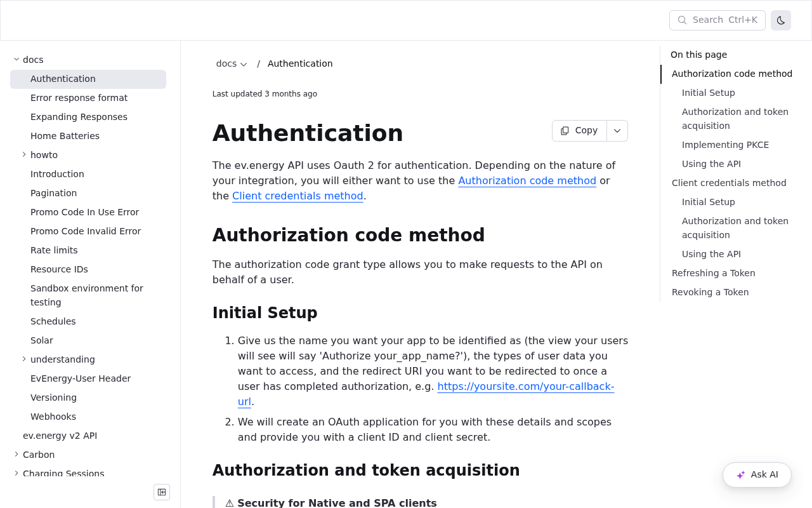
Task: Jump to Refreshing a Token section
Action: tap(713, 273)
